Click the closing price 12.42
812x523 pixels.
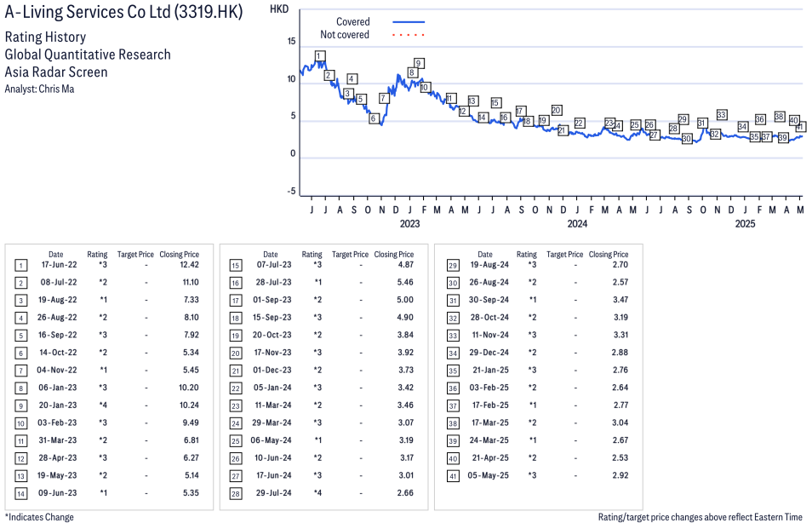click(x=190, y=264)
